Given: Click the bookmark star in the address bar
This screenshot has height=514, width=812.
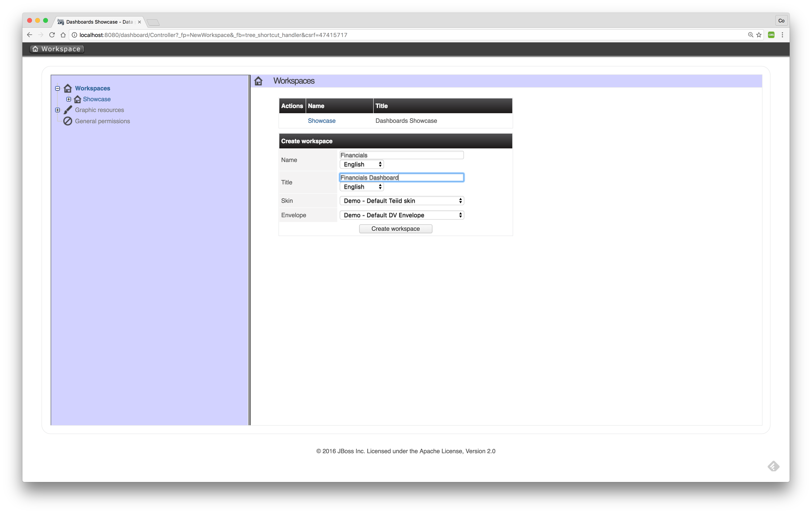Looking at the screenshot, I should (x=759, y=35).
